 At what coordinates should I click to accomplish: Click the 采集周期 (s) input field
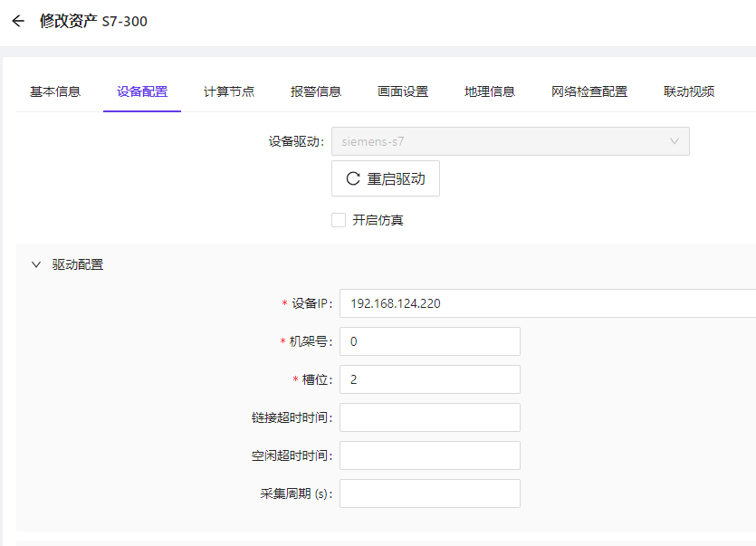click(x=430, y=493)
